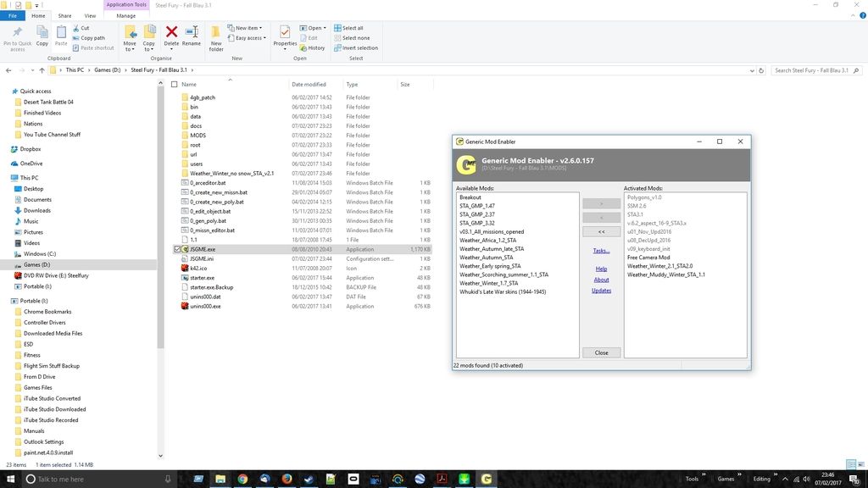Go up one folder level
Screen dimensions: 868x488
[x=42, y=70]
